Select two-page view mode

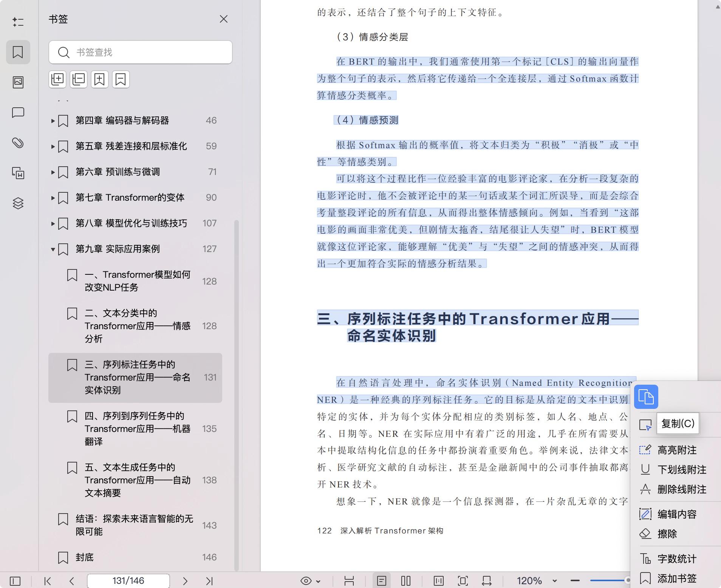pyautogui.click(x=406, y=581)
